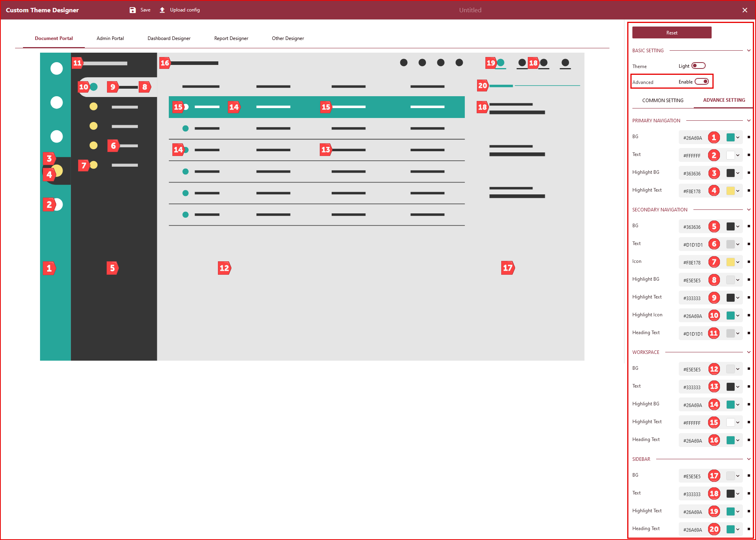Viewport: 756px width, 540px height.
Task: Switch to the Admin Portal tab
Action: [x=110, y=38]
